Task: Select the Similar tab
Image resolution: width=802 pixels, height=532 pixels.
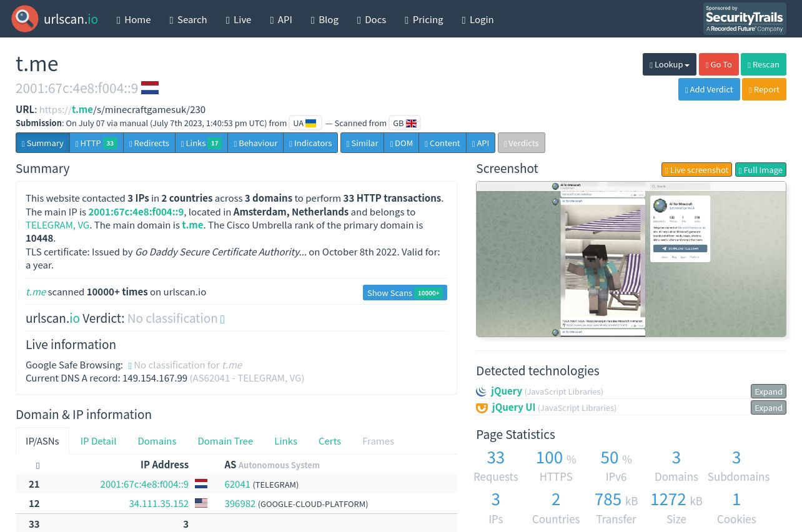Action: [362, 142]
